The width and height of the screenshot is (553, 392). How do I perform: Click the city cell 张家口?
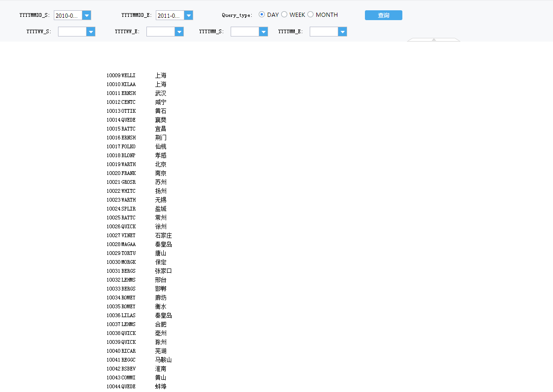(164, 271)
